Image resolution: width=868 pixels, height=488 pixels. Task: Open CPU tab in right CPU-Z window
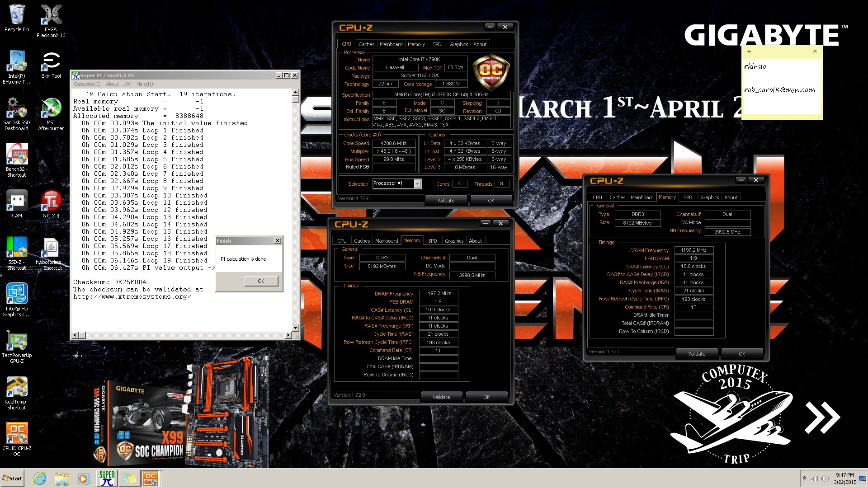[598, 197]
